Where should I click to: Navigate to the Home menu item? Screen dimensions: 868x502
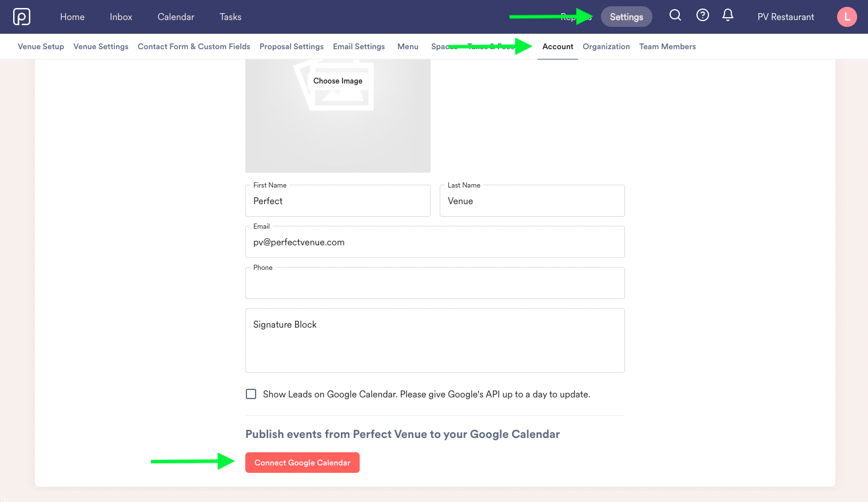point(72,17)
